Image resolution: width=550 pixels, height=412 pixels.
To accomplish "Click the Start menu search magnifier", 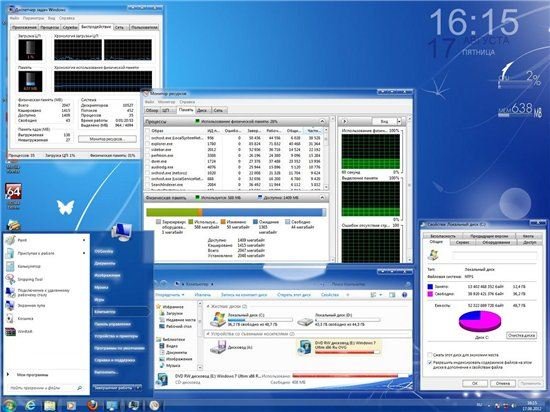I will pos(80,388).
